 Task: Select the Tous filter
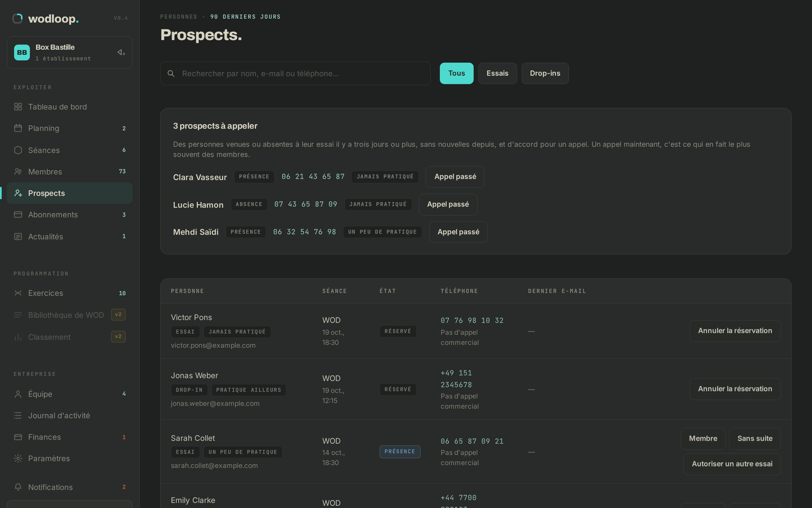[x=456, y=73]
